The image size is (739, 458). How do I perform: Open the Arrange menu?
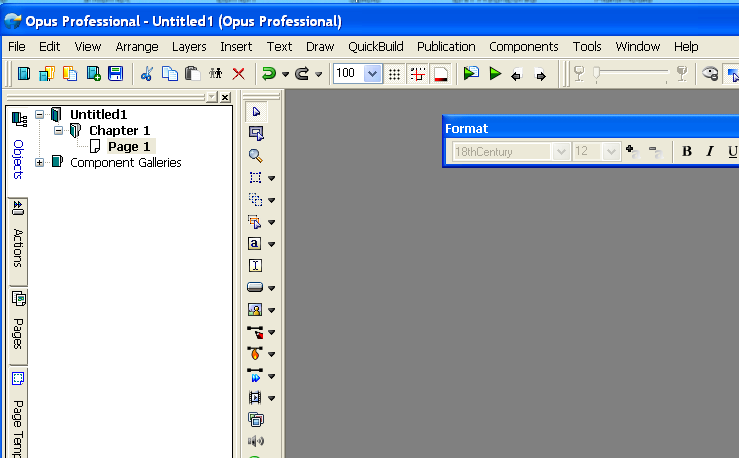coord(137,47)
